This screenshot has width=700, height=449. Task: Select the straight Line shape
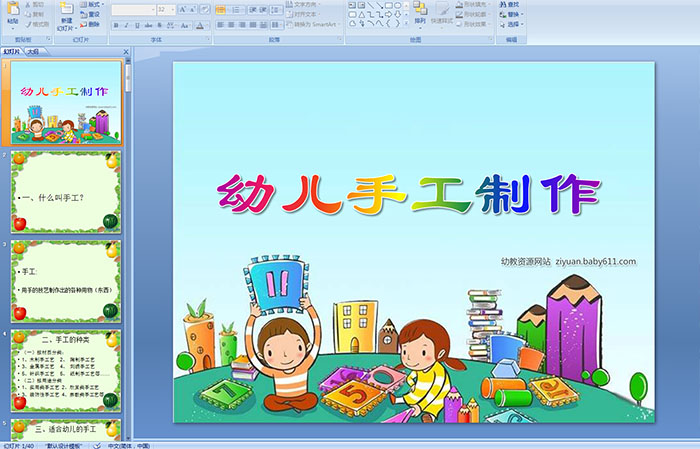click(x=371, y=5)
